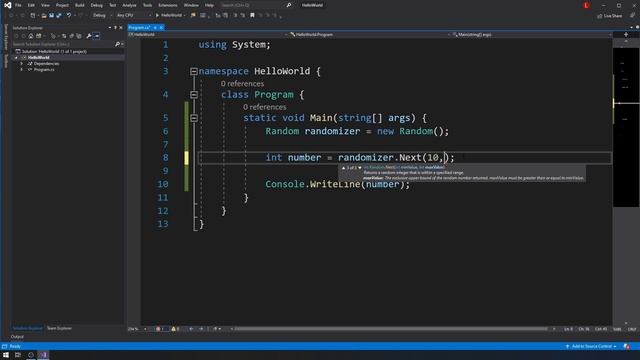Open the run target dropdown arrow next to HelloWorld
The image size is (640, 360).
tap(184, 16)
